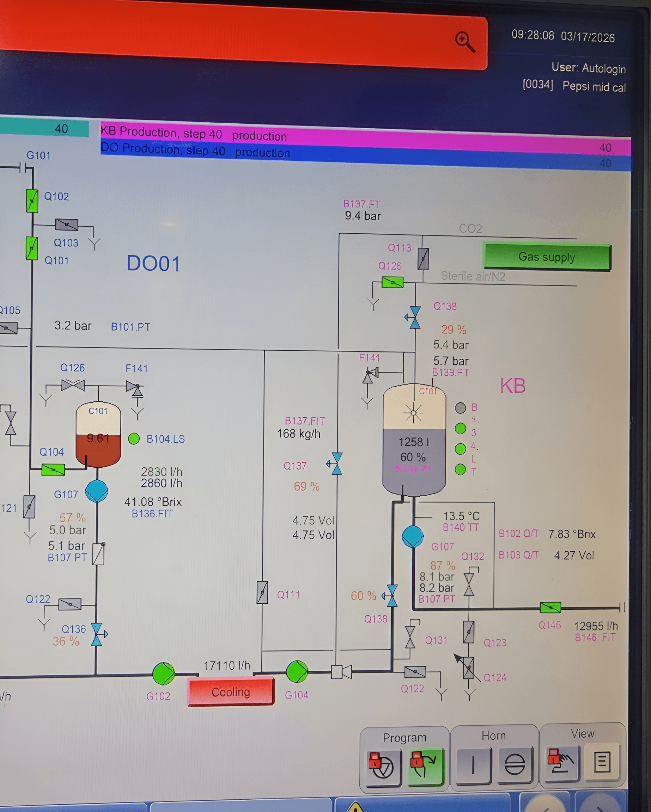Click the Q138 control valve at 29 %

pos(414,318)
